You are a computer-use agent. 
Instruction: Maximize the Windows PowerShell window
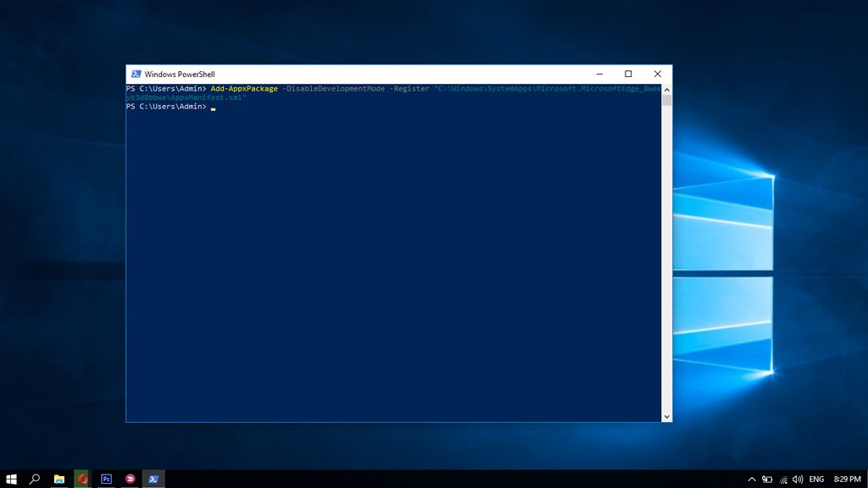tap(628, 75)
